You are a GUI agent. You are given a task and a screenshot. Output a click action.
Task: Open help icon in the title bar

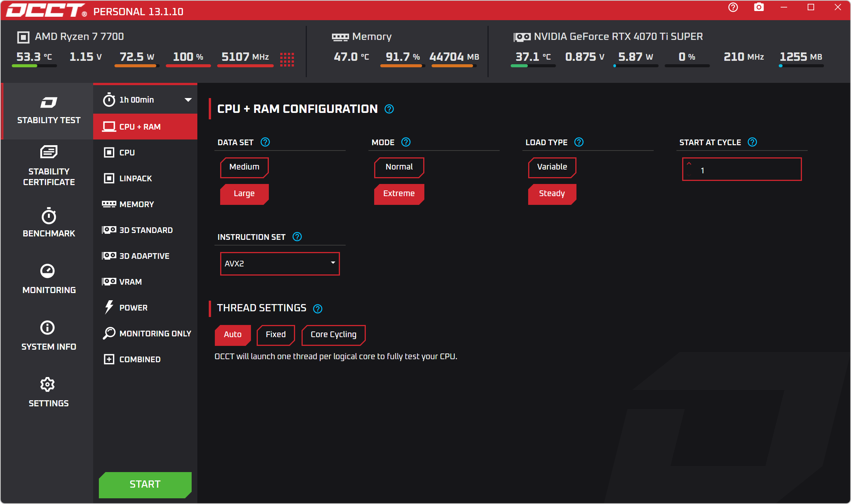[733, 8]
